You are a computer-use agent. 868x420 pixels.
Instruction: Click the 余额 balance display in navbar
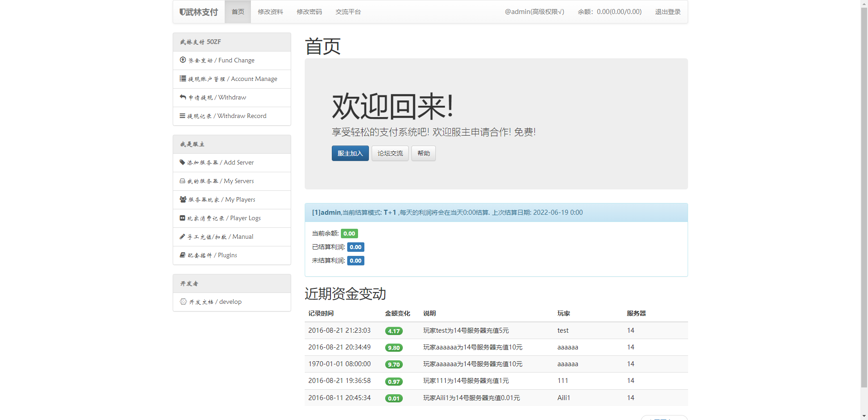tap(609, 12)
